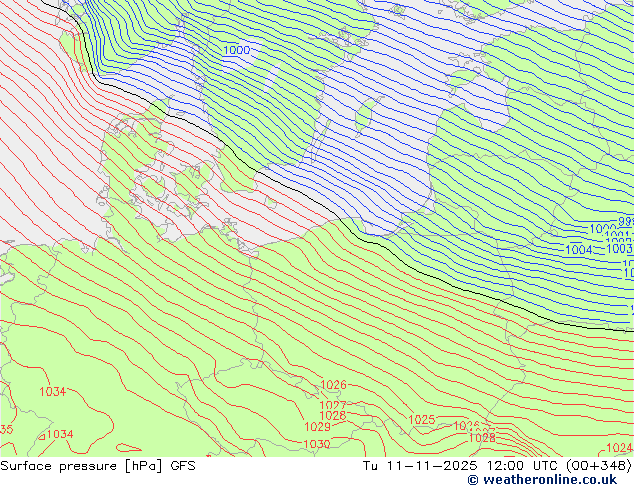Click the red 1024 isobar label
This screenshot has height=490, width=634.
[619, 448]
